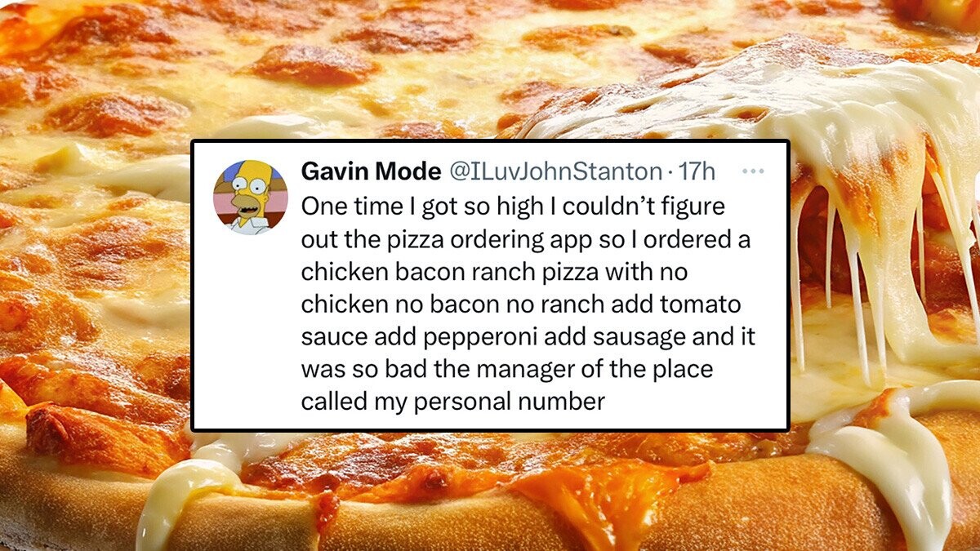
Task: Open the three-dot more options menu
Action: pos(751,171)
